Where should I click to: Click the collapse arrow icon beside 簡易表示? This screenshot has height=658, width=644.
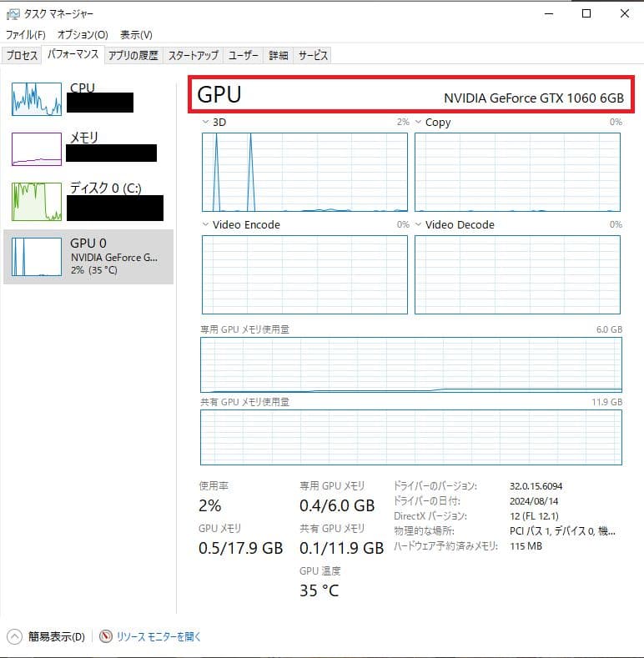click(14, 636)
